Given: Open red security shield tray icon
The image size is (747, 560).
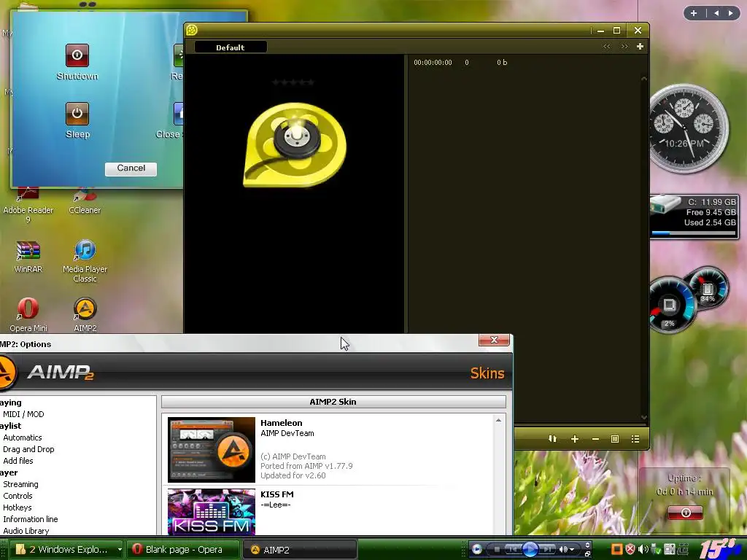Looking at the screenshot, I should 630,550.
